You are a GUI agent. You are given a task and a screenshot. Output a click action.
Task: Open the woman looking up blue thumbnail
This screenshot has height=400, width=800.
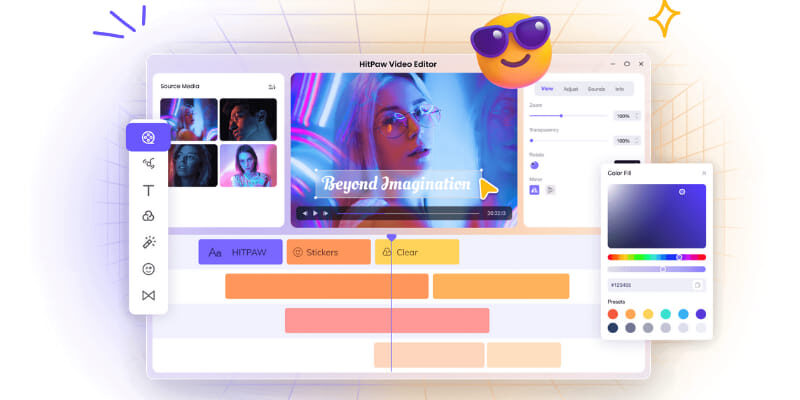pyautogui.click(x=189, y=165)
